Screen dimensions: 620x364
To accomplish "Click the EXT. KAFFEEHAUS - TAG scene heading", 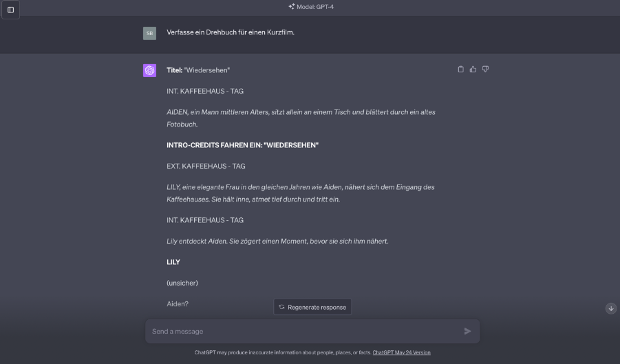I will [206, 166].
